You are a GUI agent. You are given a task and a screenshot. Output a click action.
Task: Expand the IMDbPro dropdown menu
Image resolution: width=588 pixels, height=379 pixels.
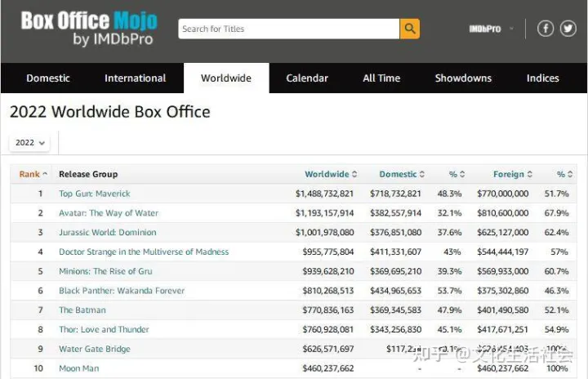pyautogui.click(x=490, y=29)
